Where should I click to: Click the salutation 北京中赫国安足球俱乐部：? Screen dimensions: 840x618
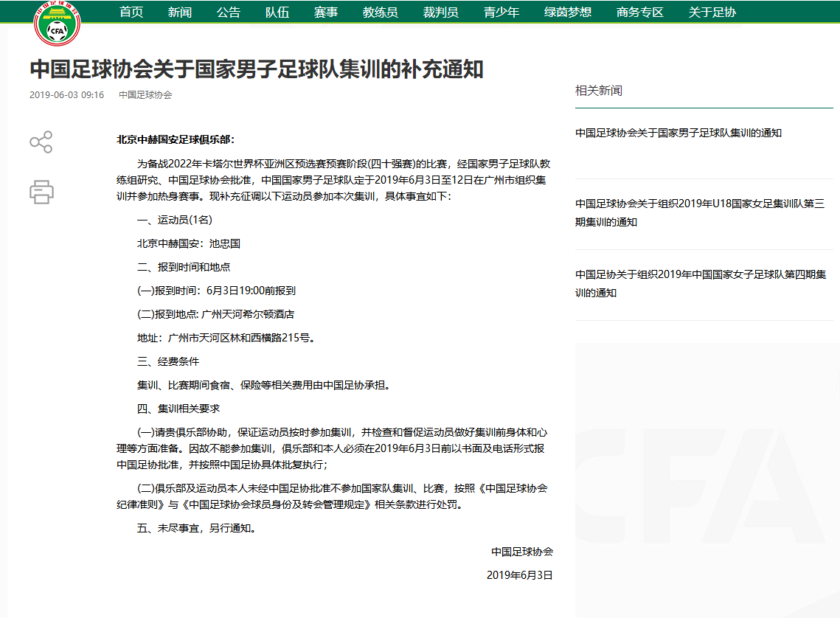pyautogui.click(x=176, y=140)
